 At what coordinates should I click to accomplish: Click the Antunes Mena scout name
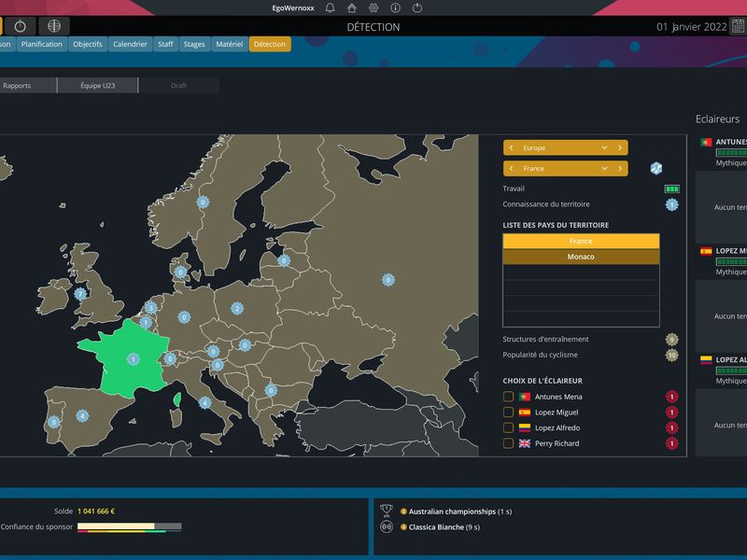(x=558, y=397)
